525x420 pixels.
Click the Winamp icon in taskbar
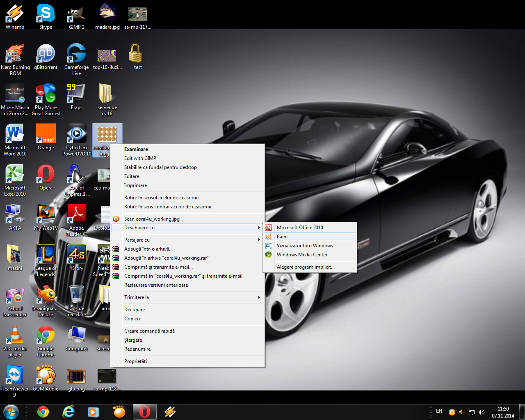coord(170,412)
